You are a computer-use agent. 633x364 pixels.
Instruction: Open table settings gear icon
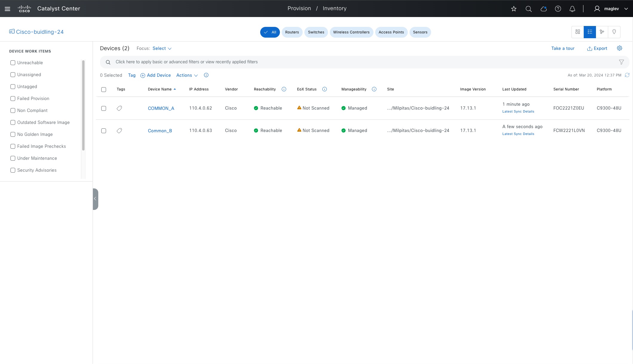pos(620,48)
